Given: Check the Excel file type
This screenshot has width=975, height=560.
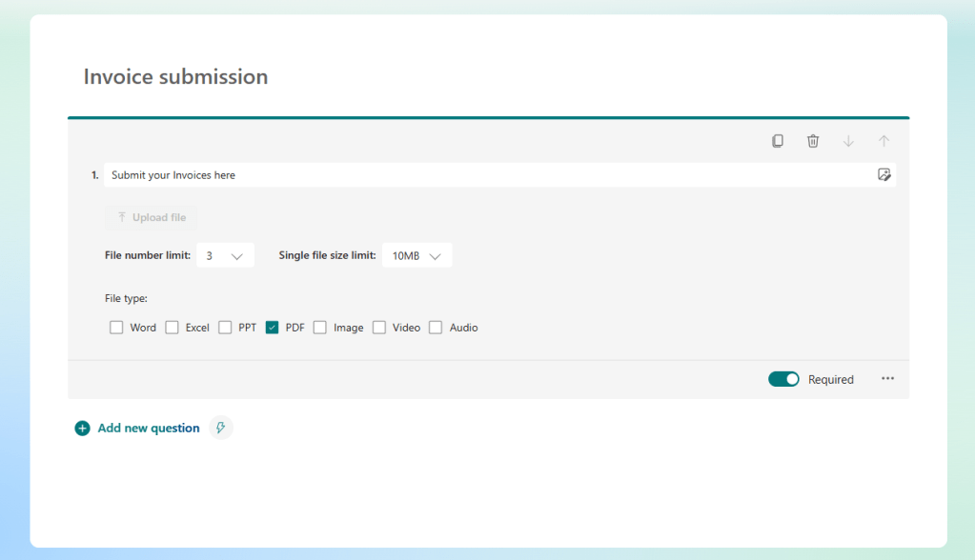Looking at the screenshot, I should (x=172, y=327).
